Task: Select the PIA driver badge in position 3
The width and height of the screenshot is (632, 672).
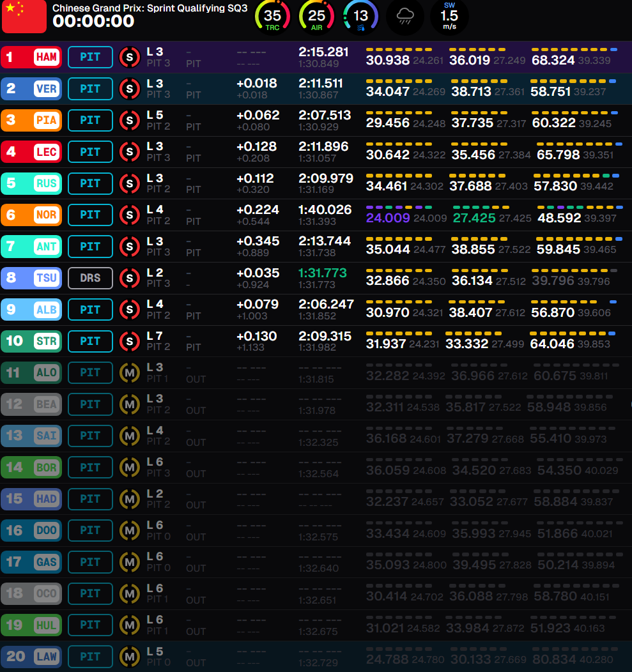Action: pos(31,121)
